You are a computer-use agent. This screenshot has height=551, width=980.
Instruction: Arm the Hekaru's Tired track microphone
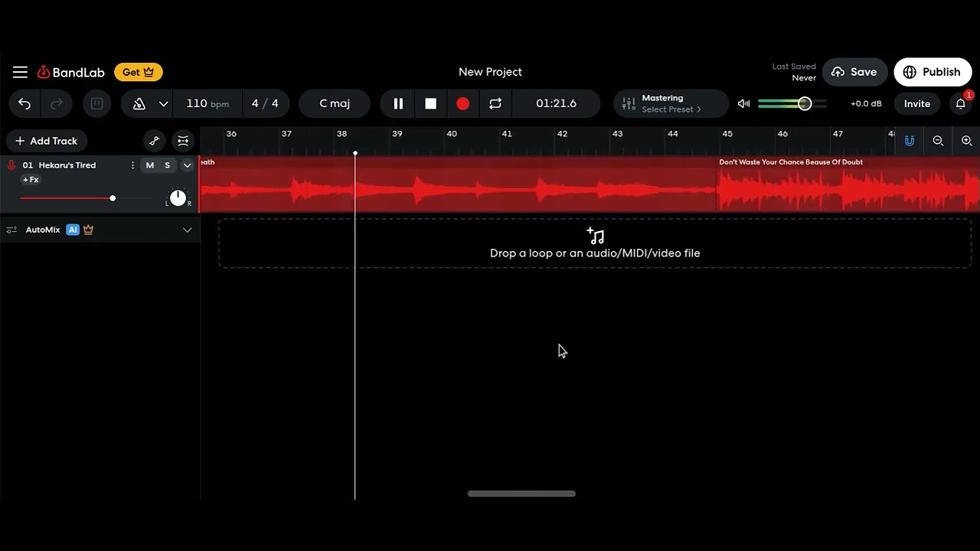tap(11, 165)
